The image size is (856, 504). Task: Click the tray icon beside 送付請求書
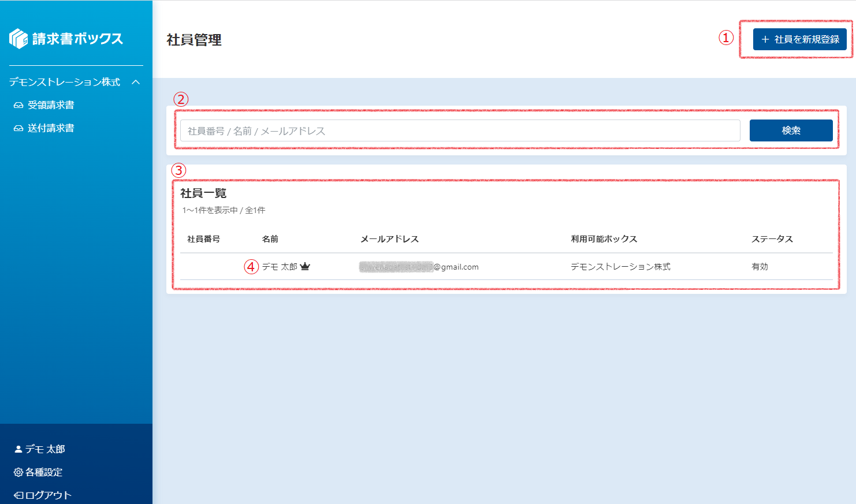point(18,129)
